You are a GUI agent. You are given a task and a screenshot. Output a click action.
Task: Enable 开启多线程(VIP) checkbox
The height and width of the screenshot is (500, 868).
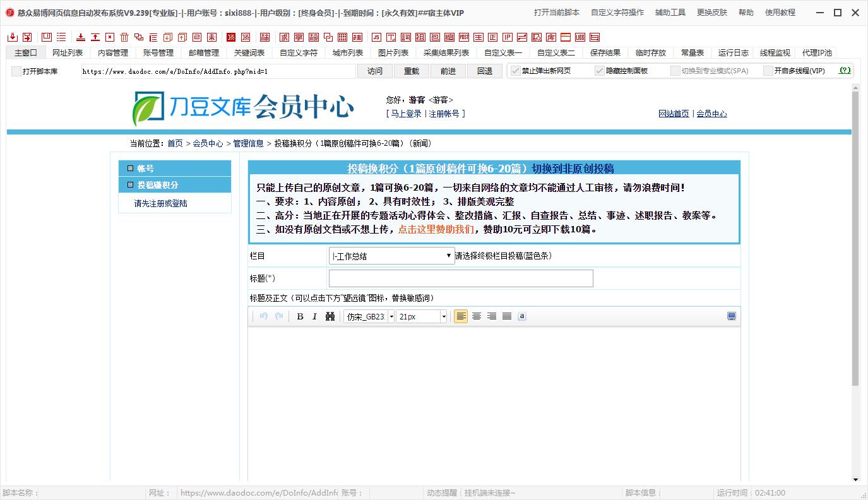coord(768,71)
